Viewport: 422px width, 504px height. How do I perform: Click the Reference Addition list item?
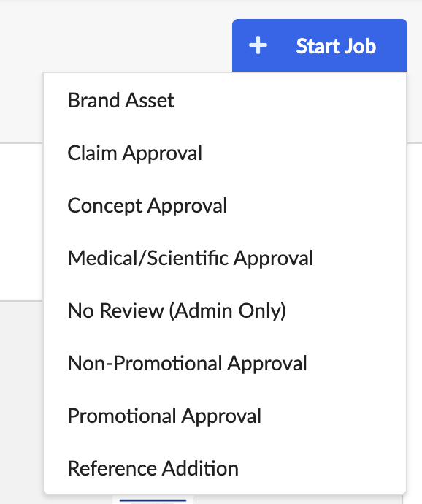coord(225,468)
